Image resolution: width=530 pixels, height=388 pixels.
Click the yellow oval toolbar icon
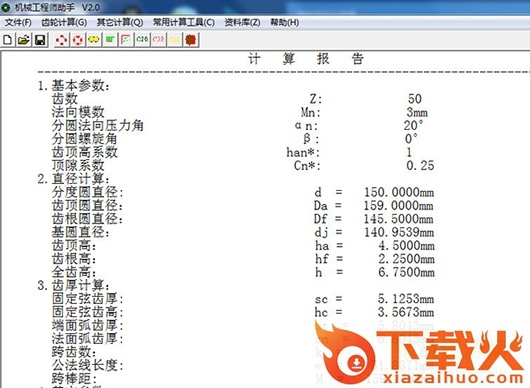tap(94, 40)
